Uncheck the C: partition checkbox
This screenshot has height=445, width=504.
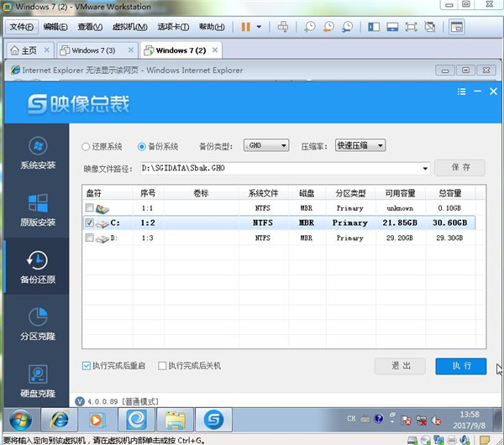[x=89, y=222]
